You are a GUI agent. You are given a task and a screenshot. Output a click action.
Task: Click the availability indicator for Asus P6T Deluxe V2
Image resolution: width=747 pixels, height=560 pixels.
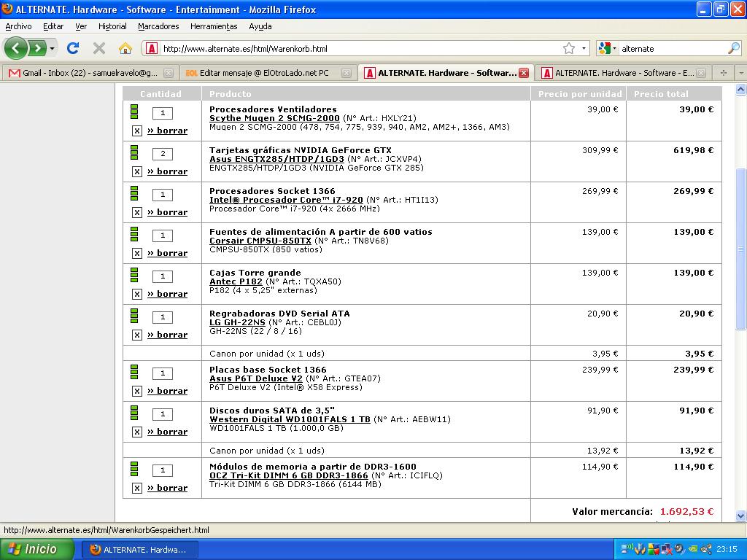point(134,372)
